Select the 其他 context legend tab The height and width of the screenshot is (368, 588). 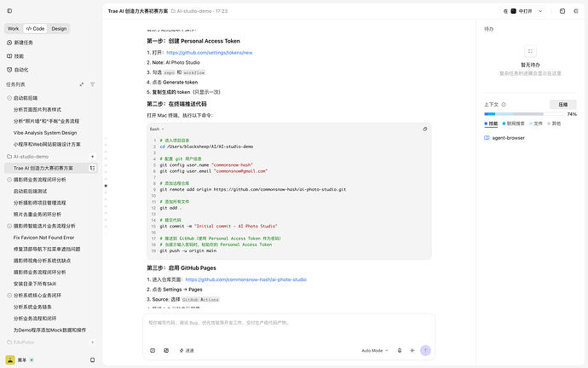tap(554, 124)
